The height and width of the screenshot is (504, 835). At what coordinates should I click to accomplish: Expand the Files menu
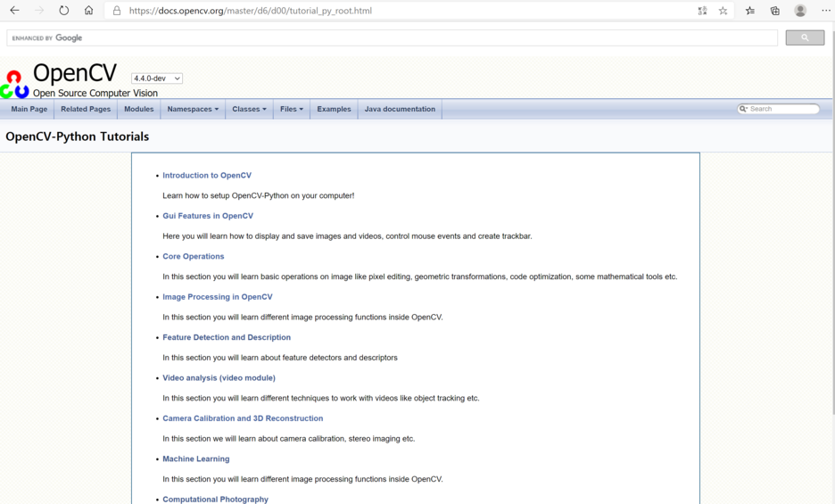coord(292,109)
